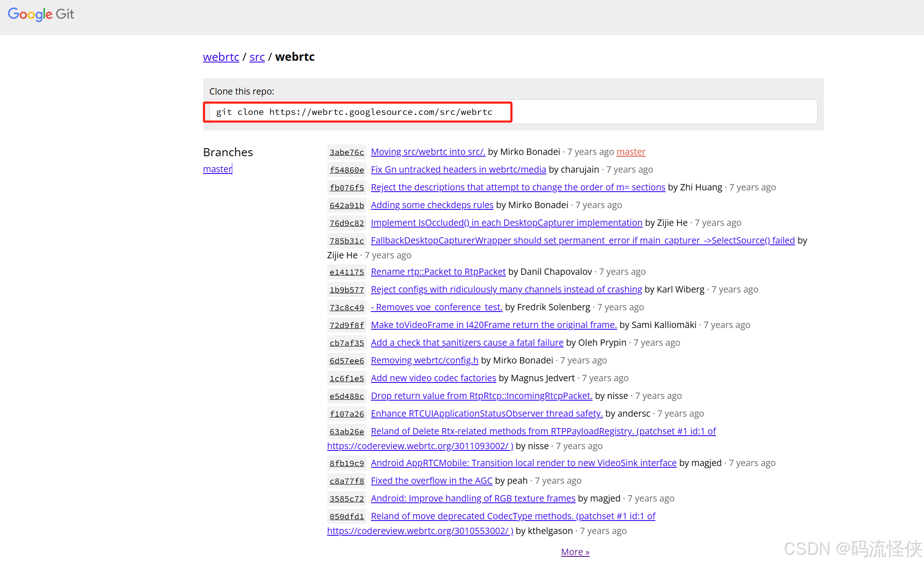Open 'Reject the descriptions' m= sections commit
Viewport: 924px width, 564px height.
click(518, 187)
